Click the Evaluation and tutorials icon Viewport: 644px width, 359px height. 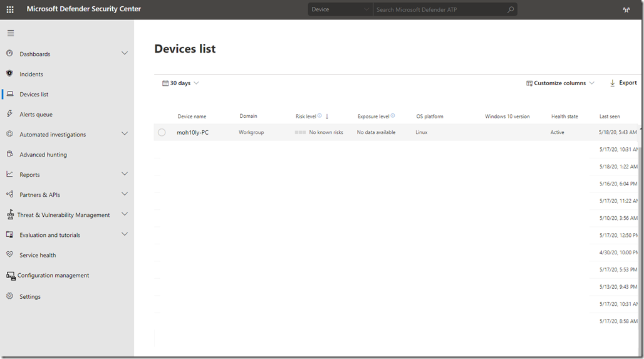[10, 234]
